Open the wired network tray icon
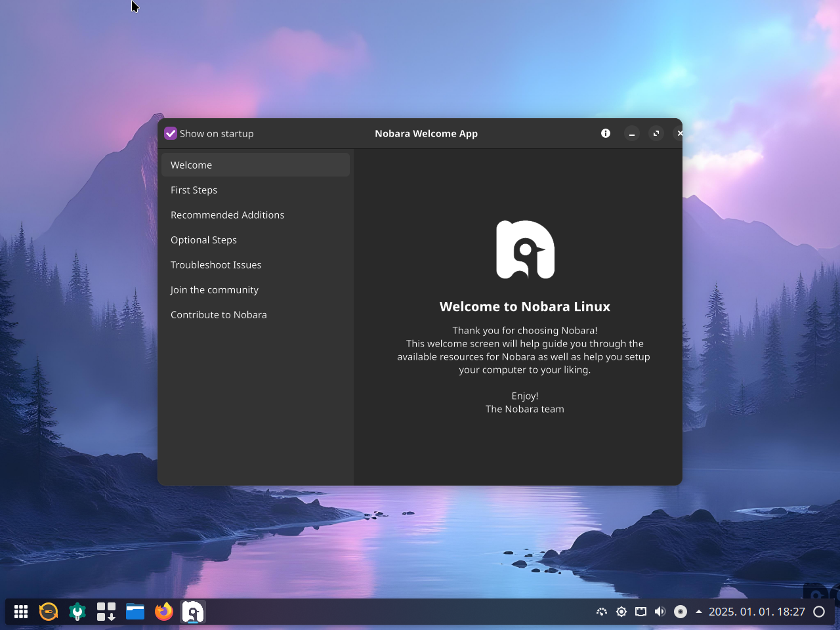Viewport: 840px width, 630px height. click(641, 612)
